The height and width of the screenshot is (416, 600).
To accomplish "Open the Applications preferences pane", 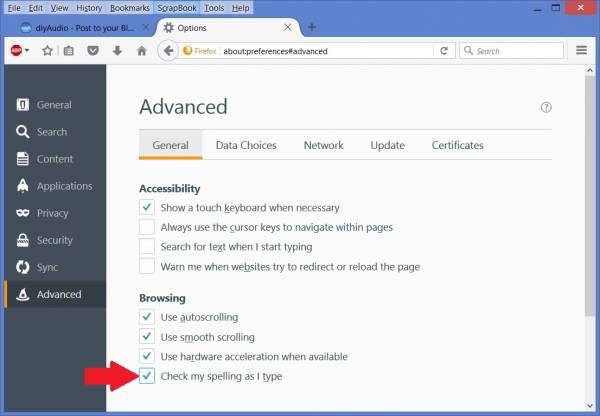I will coord(55,186).
